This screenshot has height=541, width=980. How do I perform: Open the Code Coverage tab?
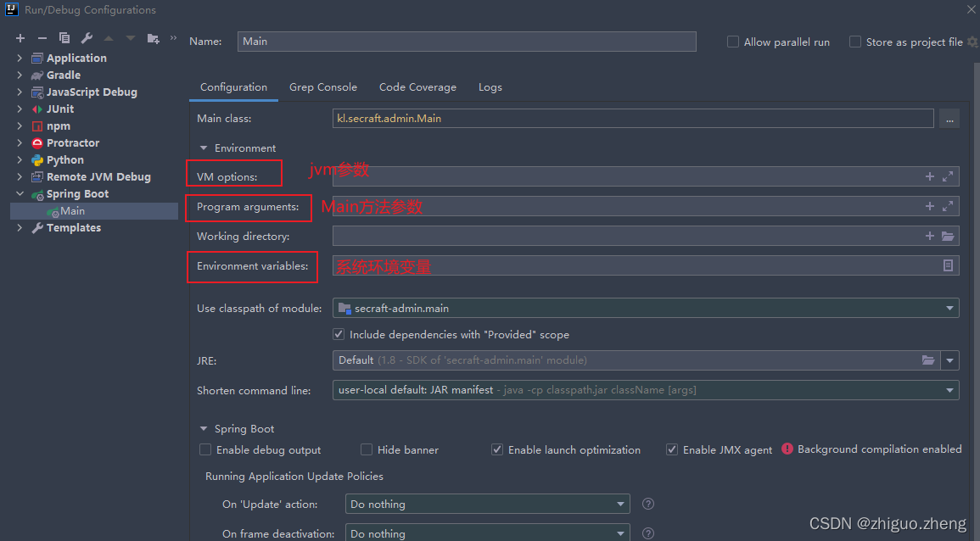tap(417, 86)
